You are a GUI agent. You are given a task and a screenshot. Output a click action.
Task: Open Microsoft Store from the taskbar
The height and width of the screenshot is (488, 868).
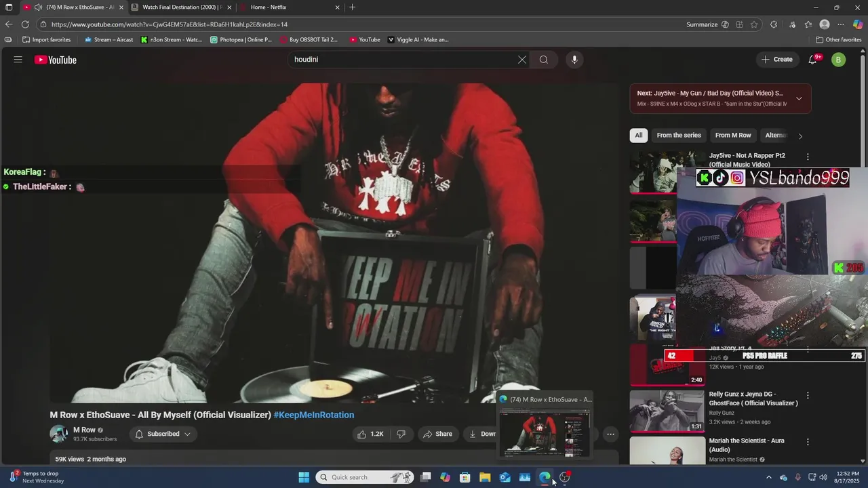(x=465, y=477)
